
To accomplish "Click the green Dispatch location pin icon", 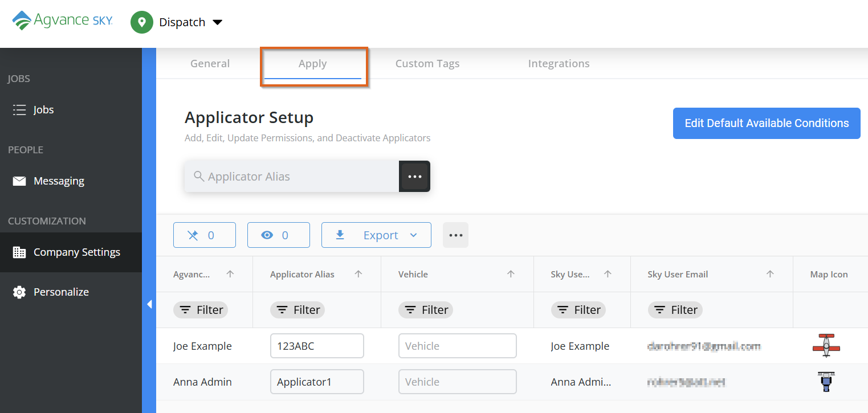I will click(x=142, y=22).
